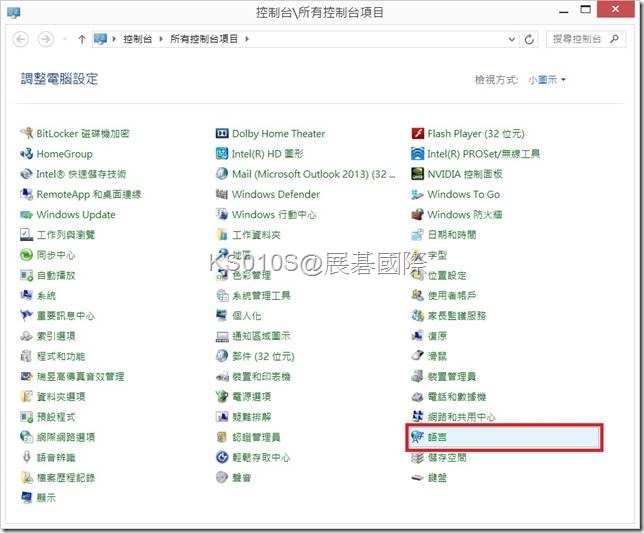Click the 滑鼠 mouse icon
Viewport: 644px width, 533px height.
[x=418, y=356]
